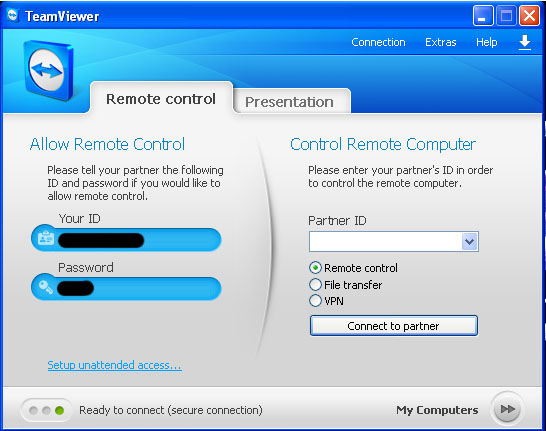The height and width of the screenshot is (431, 546).
Task: Click the title bar TeamViewer app icon
Action: point(13,16)
